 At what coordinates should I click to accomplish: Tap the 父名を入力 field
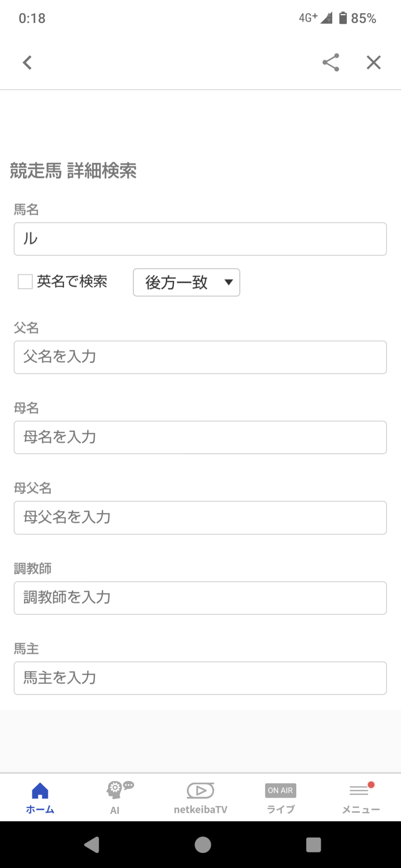click(x=200, y=357)
